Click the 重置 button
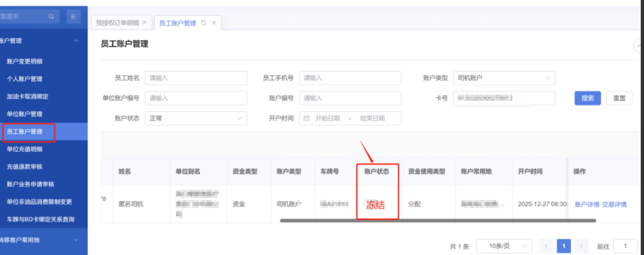The height and width of the screenshot is (255, 644). pyautogui.click(x=619, y=98)
